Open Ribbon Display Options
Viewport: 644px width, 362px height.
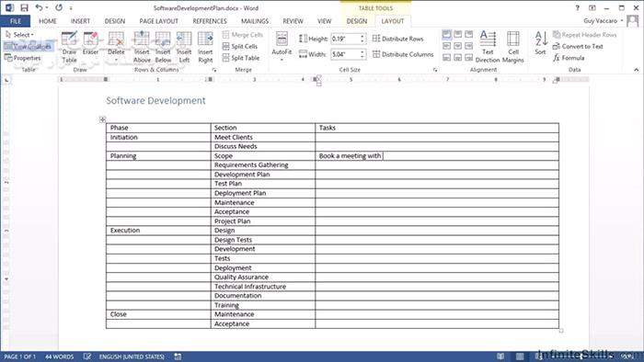pos(592,7)
